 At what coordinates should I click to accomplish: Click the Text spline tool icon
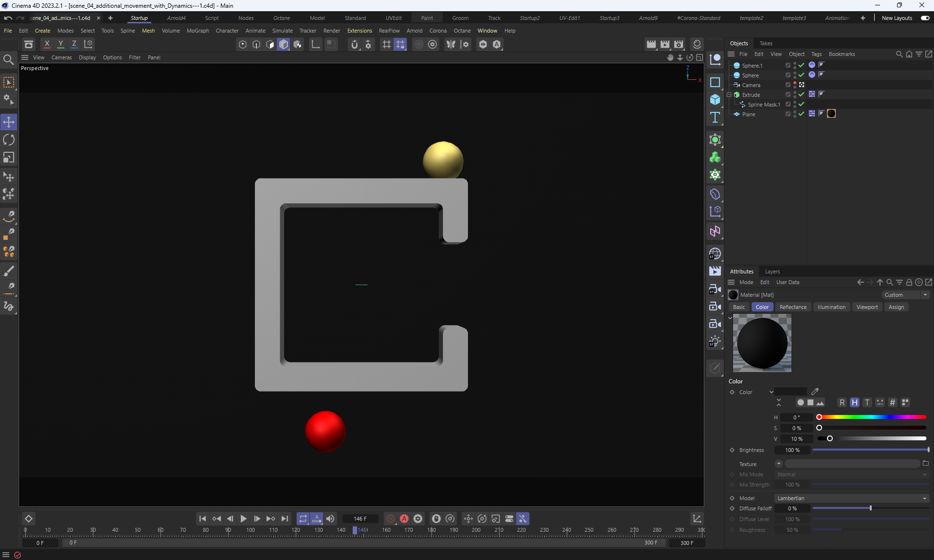click(715, 118)
